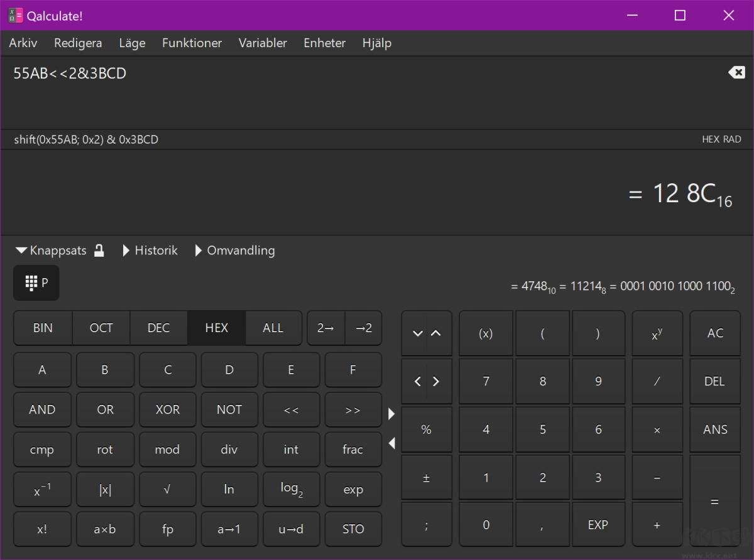
Task: Expand the Omvandling panel
Action: click(234, 250)
